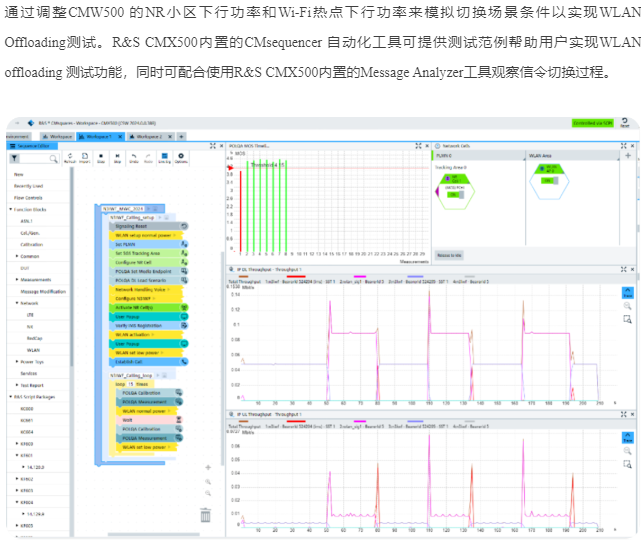The width and height of the screenshot is (641, 550).
Task: Click the Controlled via SCPI indicator
Action: pos(592,122)
